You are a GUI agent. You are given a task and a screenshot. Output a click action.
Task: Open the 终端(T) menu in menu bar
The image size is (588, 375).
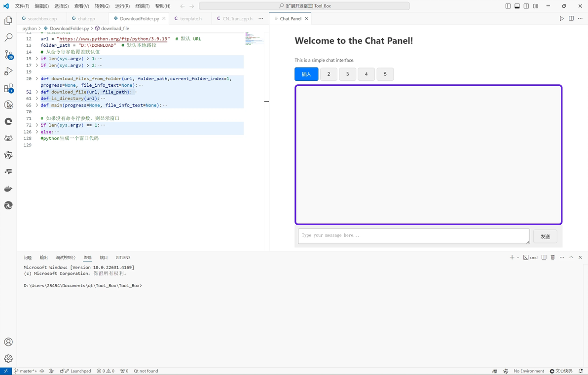tap(143, 6)
